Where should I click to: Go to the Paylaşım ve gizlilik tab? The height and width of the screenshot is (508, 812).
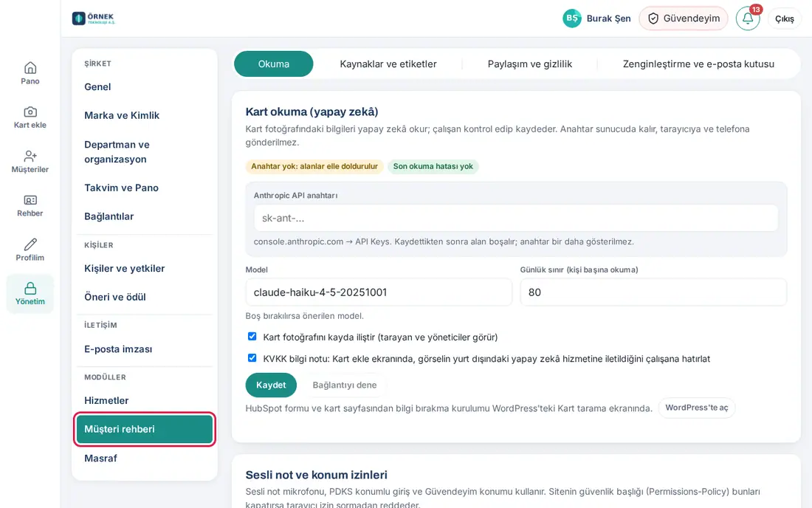tap(530, 63)
